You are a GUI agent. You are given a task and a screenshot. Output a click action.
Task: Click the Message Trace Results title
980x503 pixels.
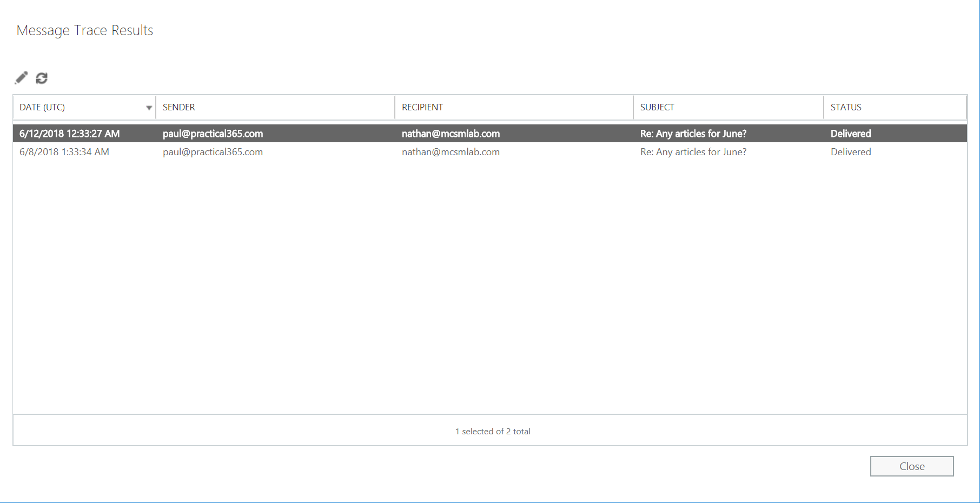coord(84,30)
